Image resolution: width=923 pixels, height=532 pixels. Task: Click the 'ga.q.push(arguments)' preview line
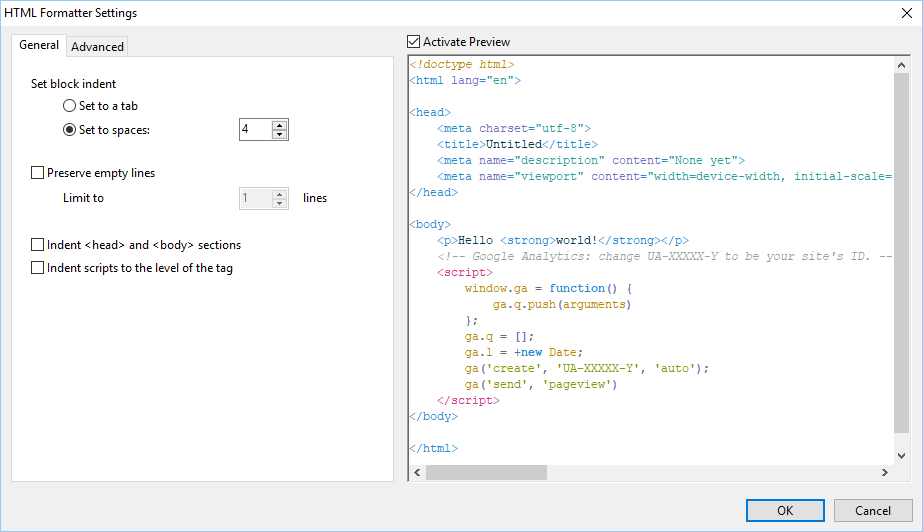[x=562, y=304]
